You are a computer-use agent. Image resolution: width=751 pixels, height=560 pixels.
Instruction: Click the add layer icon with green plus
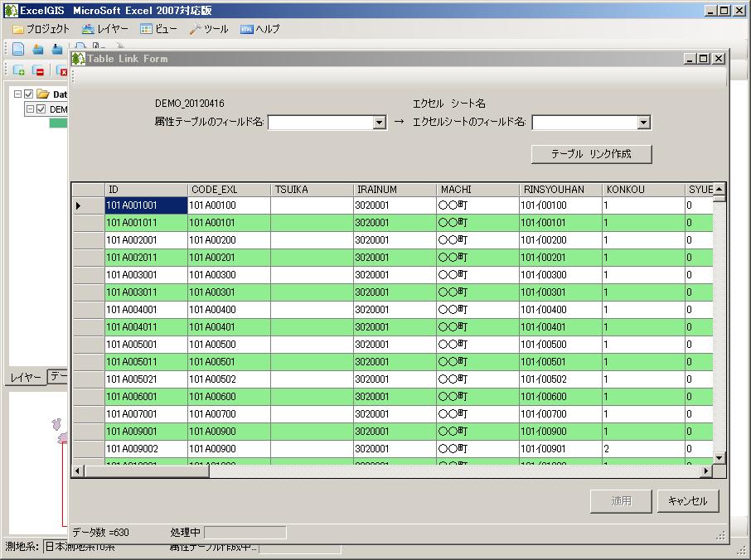point(18,70)
